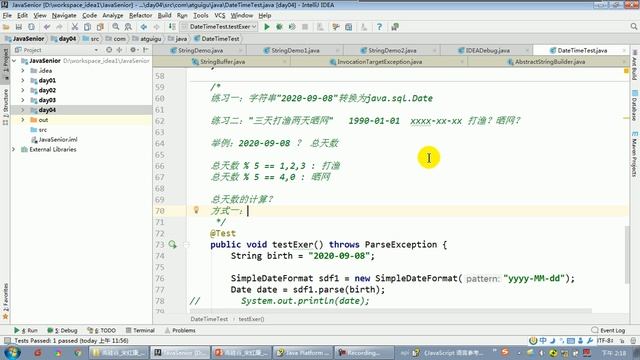Click the Undo arrow icon

pos(47,27)
